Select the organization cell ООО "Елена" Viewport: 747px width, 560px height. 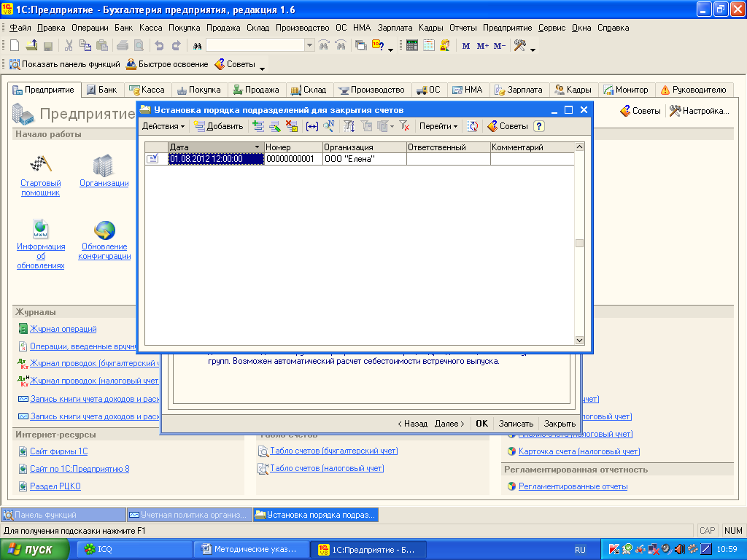(x=365, y=159)
